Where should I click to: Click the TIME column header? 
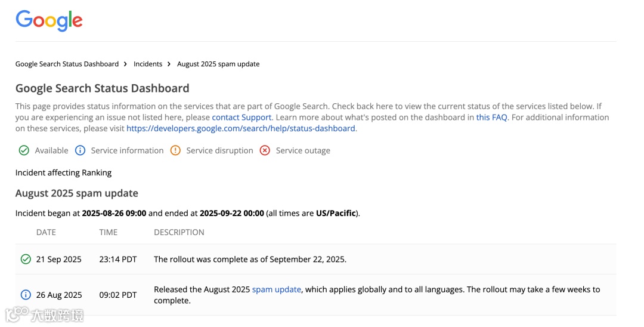click(x=109, y=232)
